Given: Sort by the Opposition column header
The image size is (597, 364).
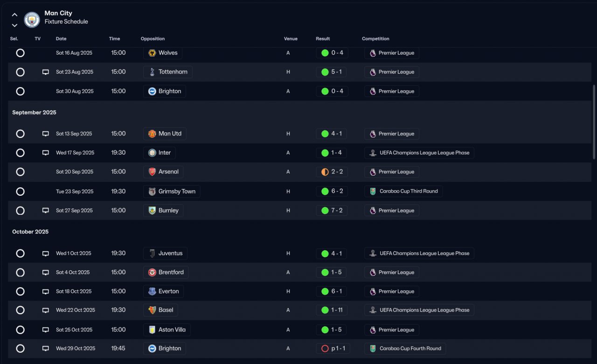Looking at the screenshot, I should (x=153, y=39).
